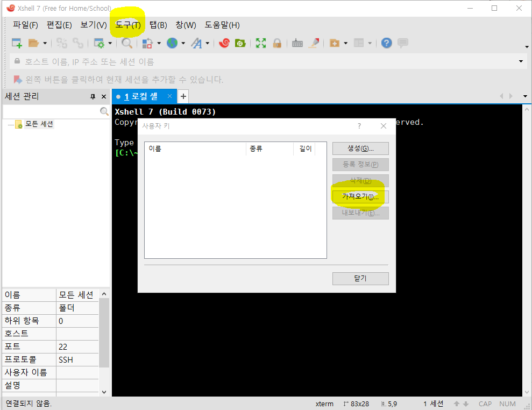Open the dropdown next to the Font icon
Viewport: 532px width, 410px height.
(207, 43)
